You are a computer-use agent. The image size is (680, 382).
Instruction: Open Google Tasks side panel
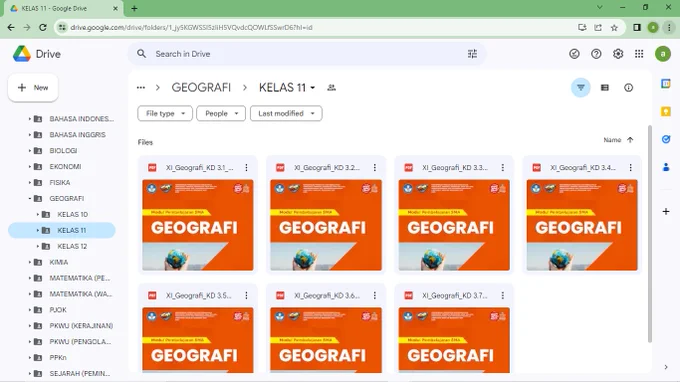coord(666,139)
